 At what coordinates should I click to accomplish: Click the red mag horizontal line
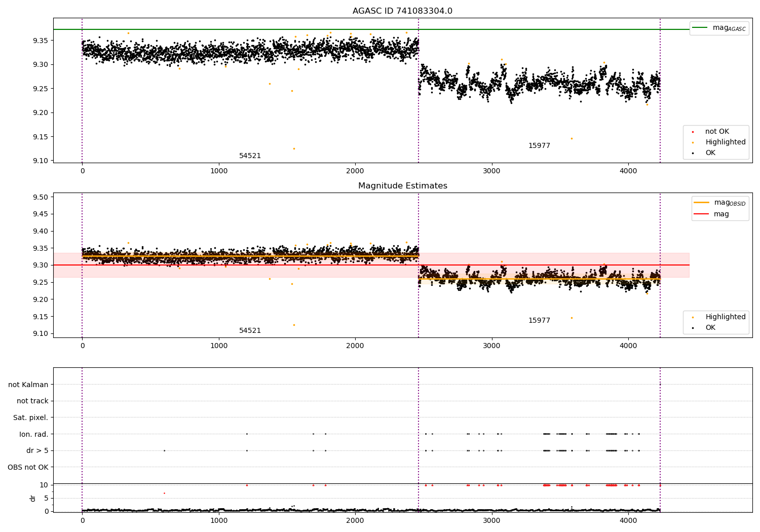coord(371,265)
